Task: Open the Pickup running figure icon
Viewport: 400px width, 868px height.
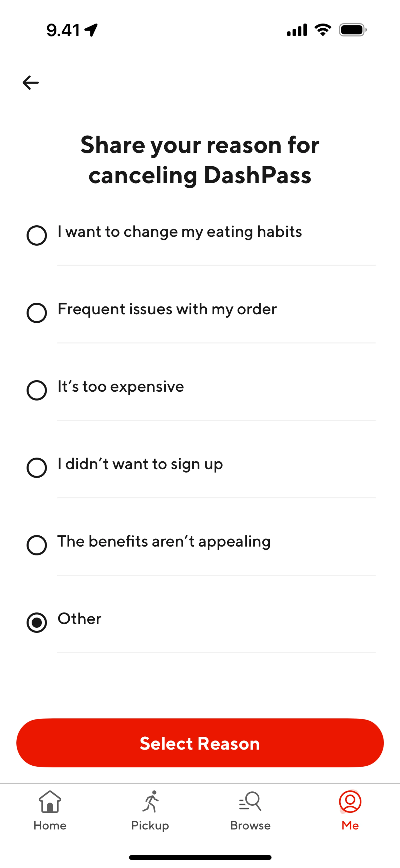Action: (x=150, y=802)
